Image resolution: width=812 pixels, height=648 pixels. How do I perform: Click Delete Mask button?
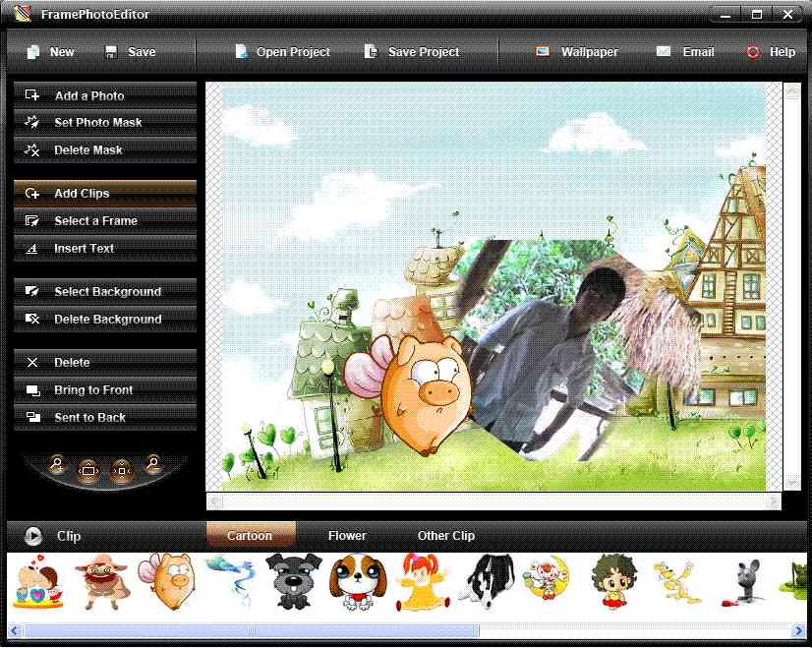tap(105, 150)
